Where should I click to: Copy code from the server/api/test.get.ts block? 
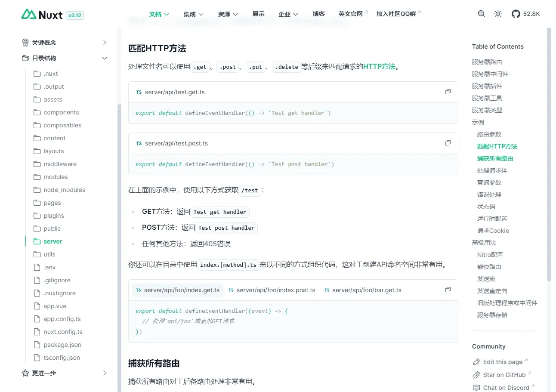(448, 92)
